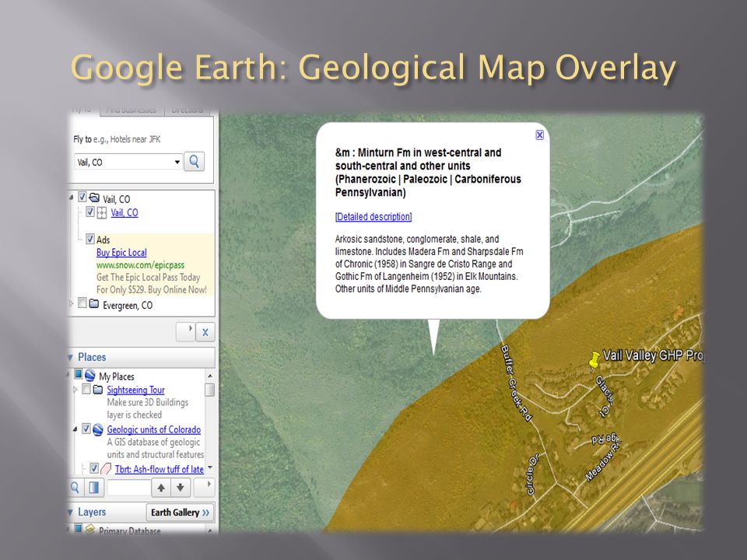Toggle the Geologic units of Colorado checkbox
The height and width of the screenshot is (560, 747).
86,429
